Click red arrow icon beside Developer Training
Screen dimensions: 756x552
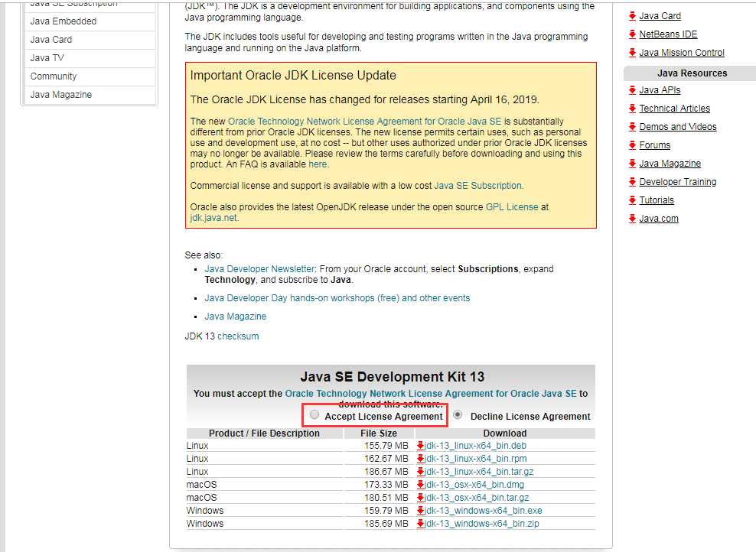[x=632, y=182]
